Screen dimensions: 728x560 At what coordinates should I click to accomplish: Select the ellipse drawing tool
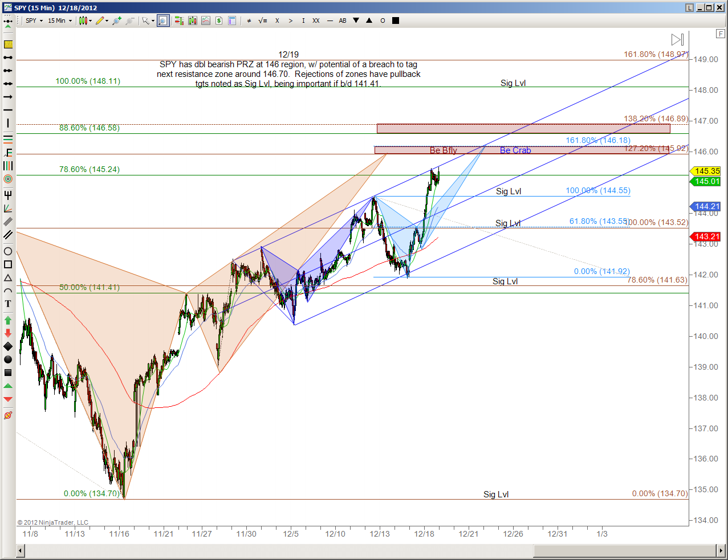click(x=8, y=251)
